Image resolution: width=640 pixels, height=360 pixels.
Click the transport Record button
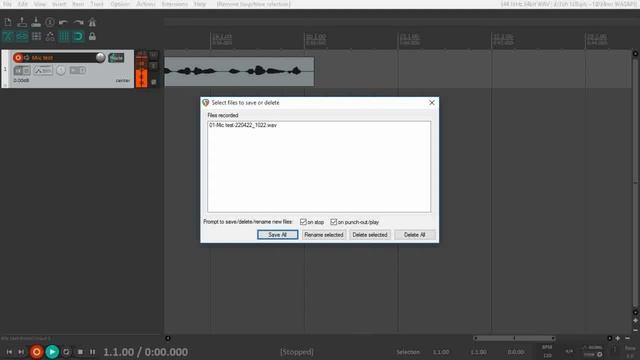coord(36,352)
